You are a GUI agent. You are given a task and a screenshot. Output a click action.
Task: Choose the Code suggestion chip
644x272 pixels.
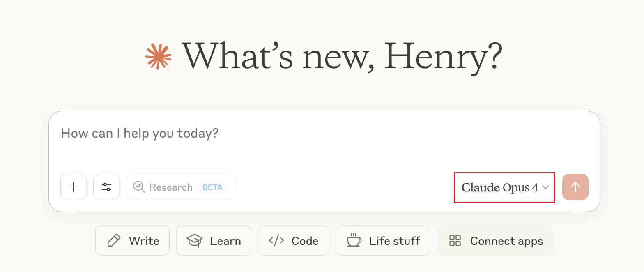(293, 240)
